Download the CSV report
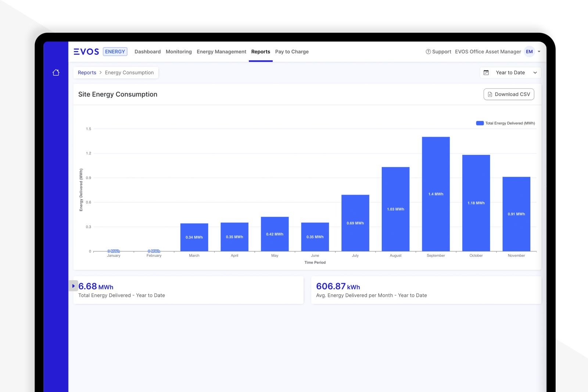588x392 pixels. click(509, 94)
